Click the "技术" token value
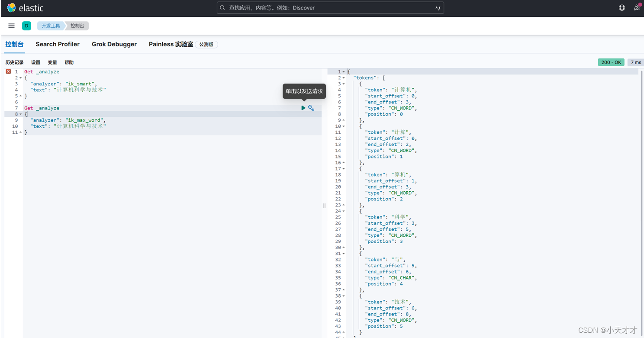Image resolution: width=644 pixels, height=338 pixels. (x=400, y=302)
